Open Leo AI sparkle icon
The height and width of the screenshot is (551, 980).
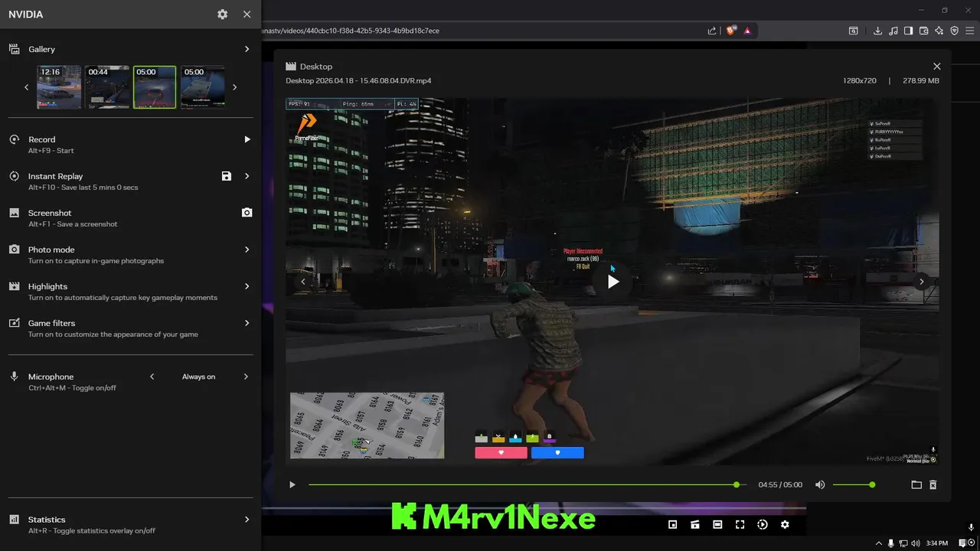point(939,31)
